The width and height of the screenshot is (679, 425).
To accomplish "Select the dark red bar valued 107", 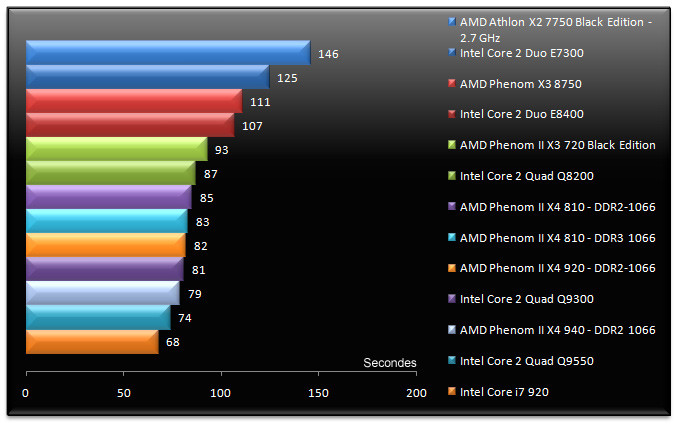I will click(x=130, y=125).
